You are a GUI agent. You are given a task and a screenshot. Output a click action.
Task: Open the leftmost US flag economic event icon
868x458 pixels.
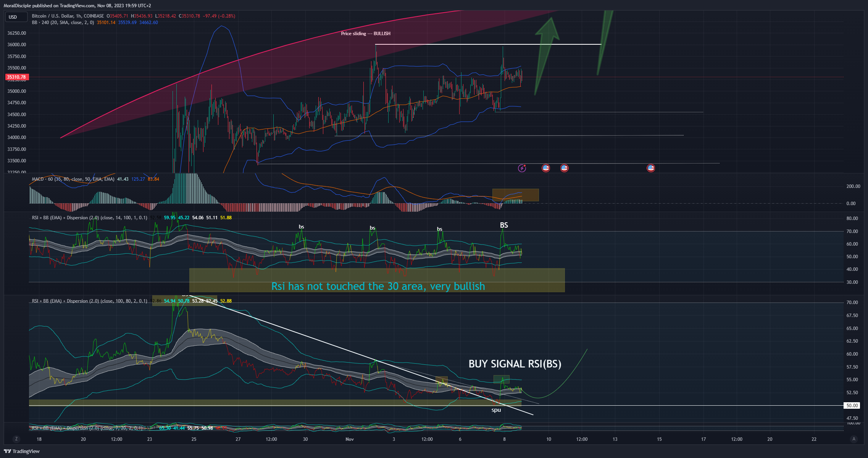(546, 168)
